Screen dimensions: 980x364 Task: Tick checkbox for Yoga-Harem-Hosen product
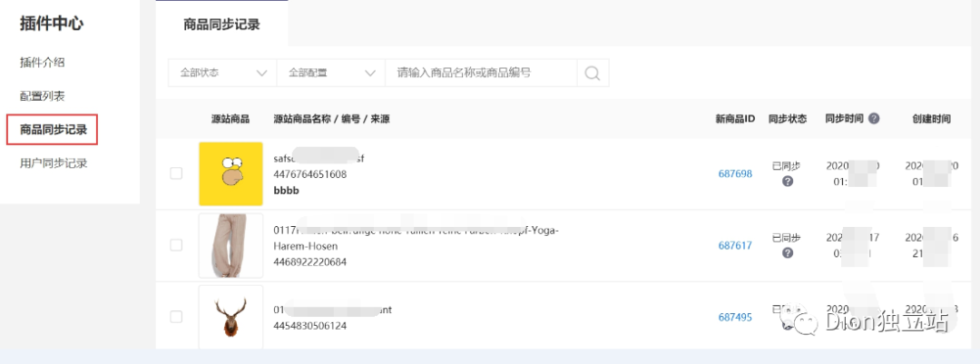tap(176, 245)
